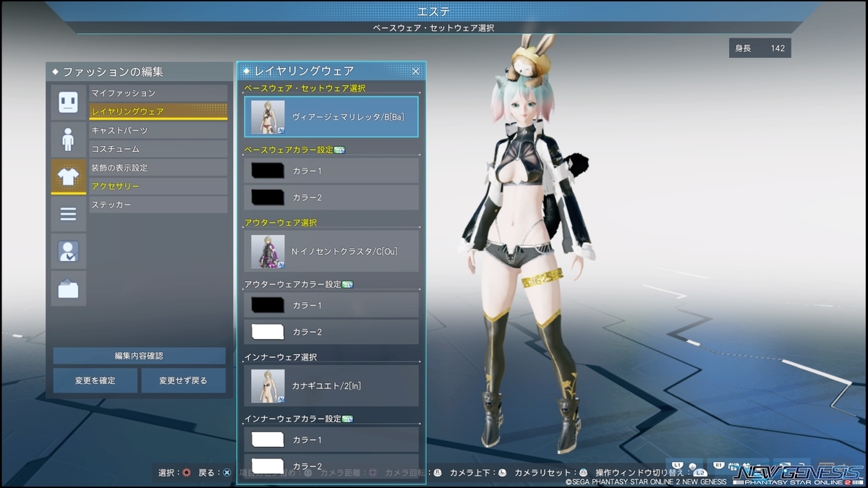Open outer wear カラー2 white swatch
This screenshot has width=868, height=488.
pyautogui.click(x=268, y=332)
